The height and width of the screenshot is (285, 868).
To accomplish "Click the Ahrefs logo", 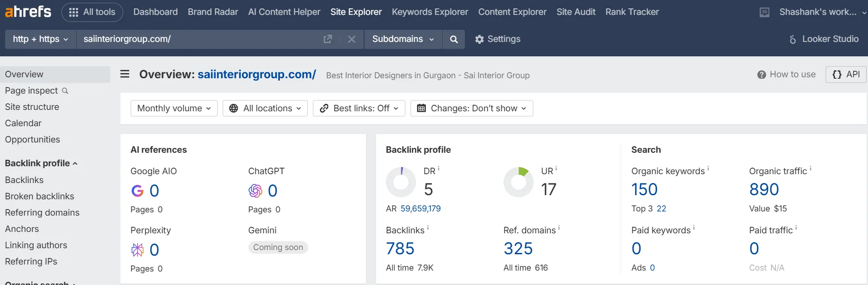I will tap(28, 12).
